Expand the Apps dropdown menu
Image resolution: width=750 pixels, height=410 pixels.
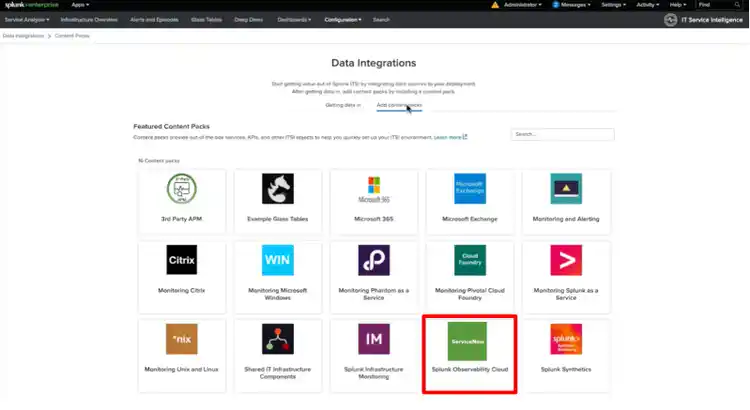[x=80, y=5]
